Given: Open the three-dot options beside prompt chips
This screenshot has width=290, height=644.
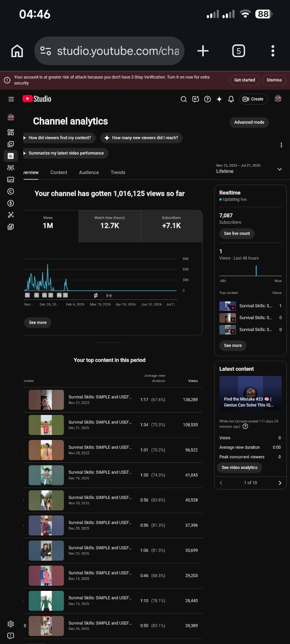Looking at the screenshot, I should pyautogui.click(x=281, y=145).
